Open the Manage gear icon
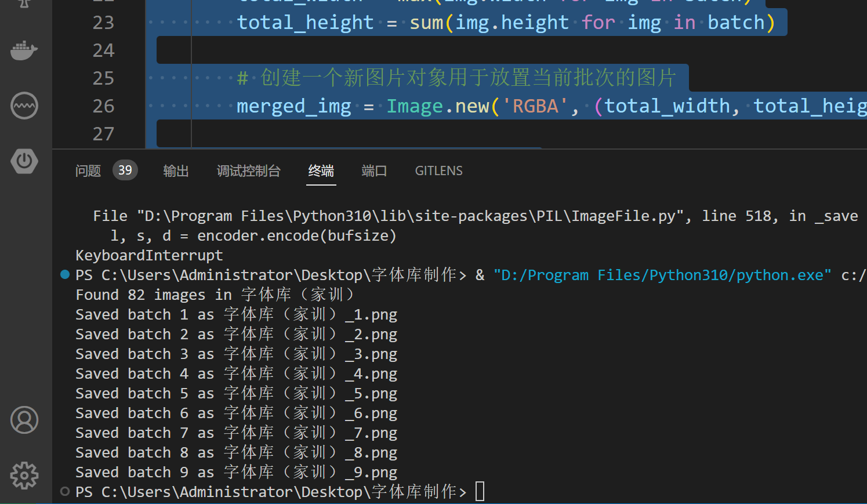Viewport: 867px width, 504px height. 24,476
